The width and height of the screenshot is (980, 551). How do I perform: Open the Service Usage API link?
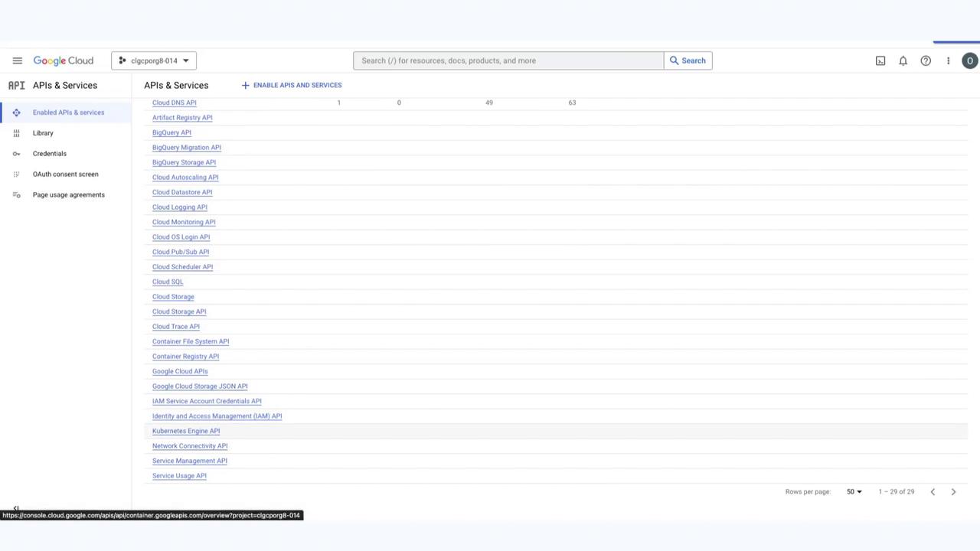point(179,476)
